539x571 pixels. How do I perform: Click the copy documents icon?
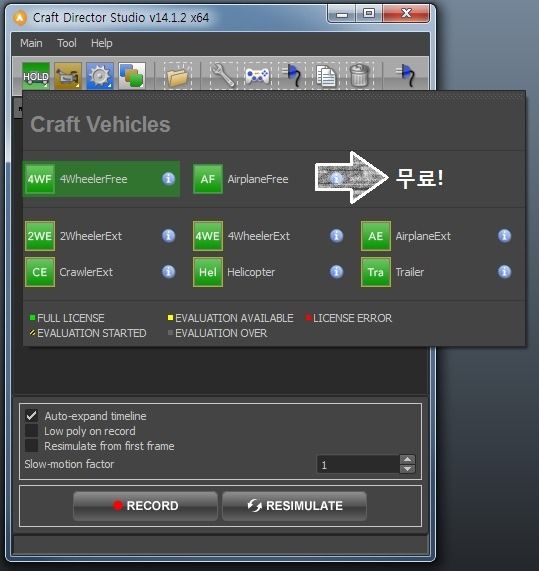326,76
